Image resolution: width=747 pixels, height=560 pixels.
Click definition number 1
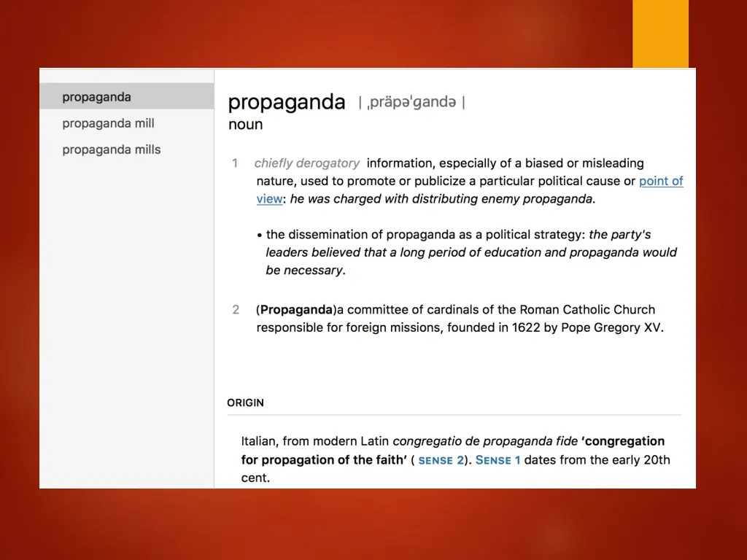point(235,163)
